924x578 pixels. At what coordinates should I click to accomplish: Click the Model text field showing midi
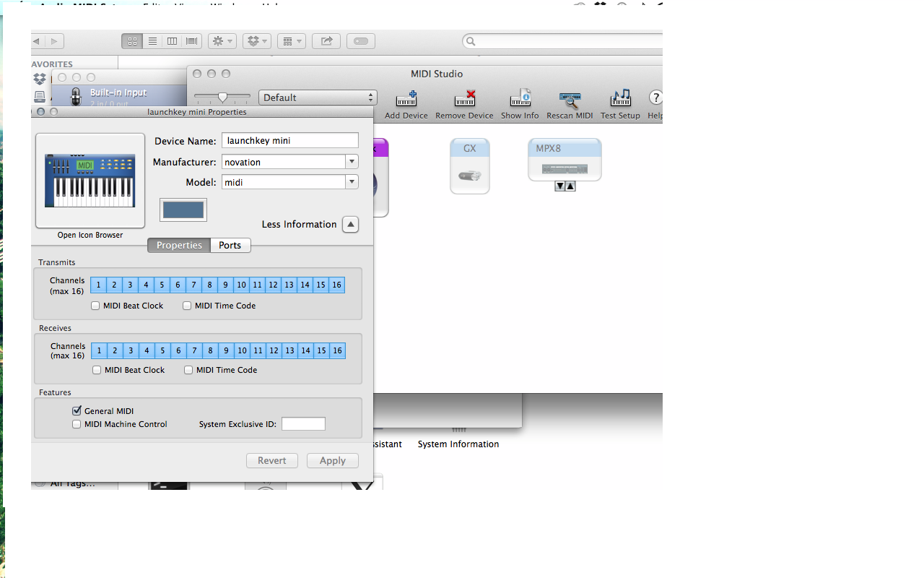(283, 182)
